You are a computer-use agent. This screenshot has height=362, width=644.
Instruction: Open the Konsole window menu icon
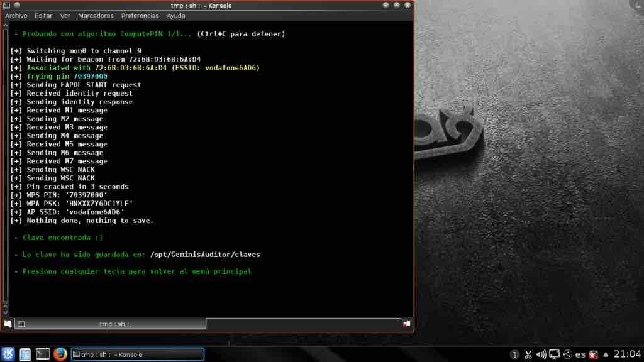pyautogui.click(x=7, y=5)
